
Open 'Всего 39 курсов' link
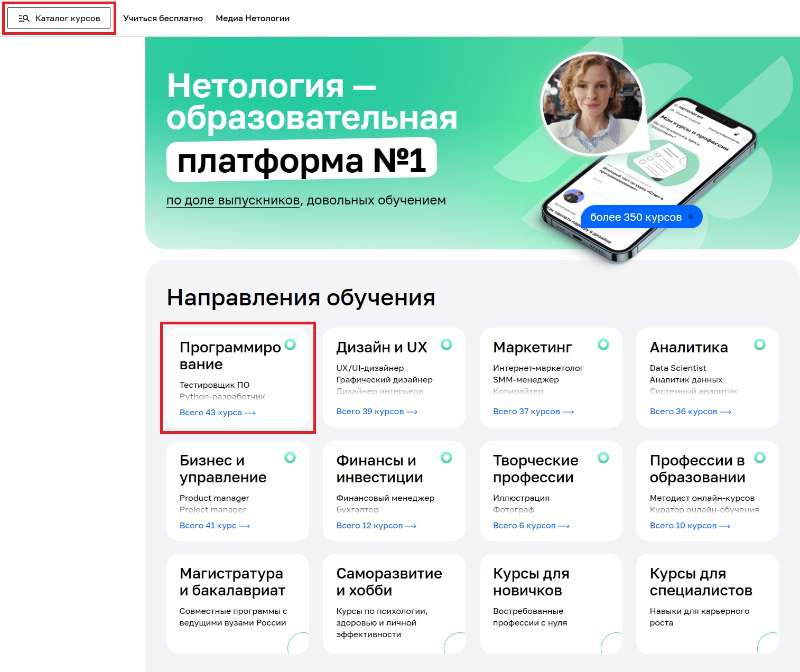click(377, 412)
